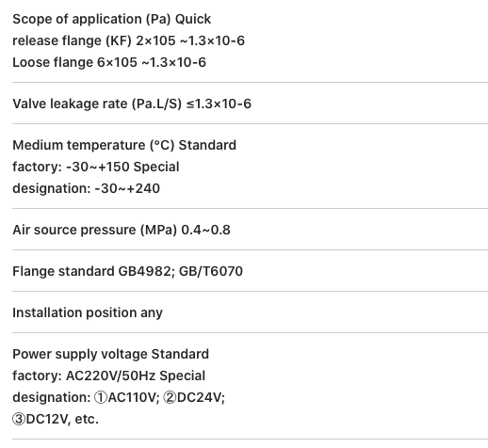Select the 'Medium temperature (°C) Standard' line

[124, 145]
